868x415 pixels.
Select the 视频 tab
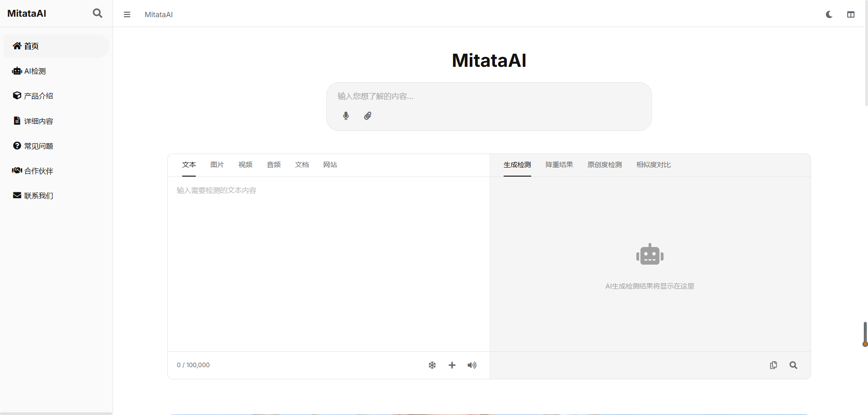click(245, 165)
